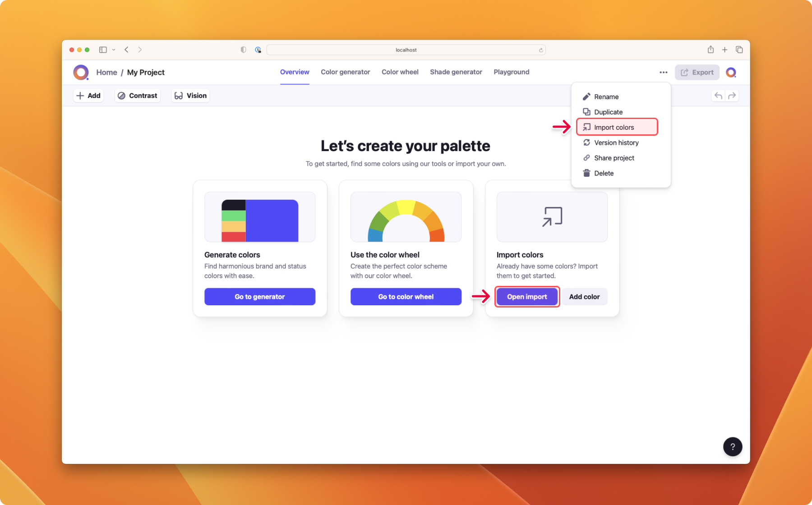Click the redo arrow icon

[x=732, y=96]
